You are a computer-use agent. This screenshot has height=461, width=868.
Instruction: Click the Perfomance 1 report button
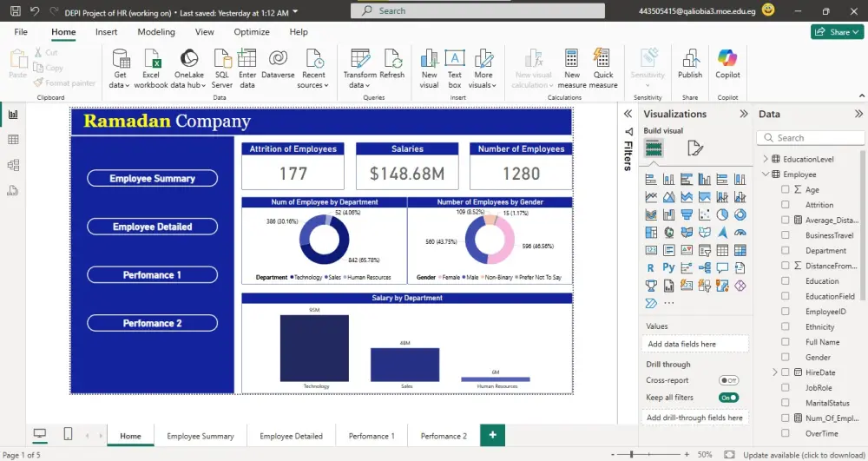tap(152, 274)
